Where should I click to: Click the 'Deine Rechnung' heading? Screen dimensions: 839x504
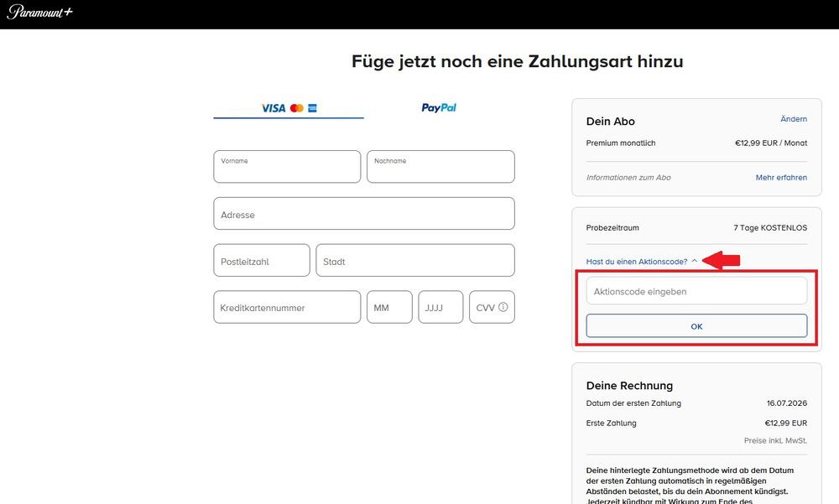point(629,385)
